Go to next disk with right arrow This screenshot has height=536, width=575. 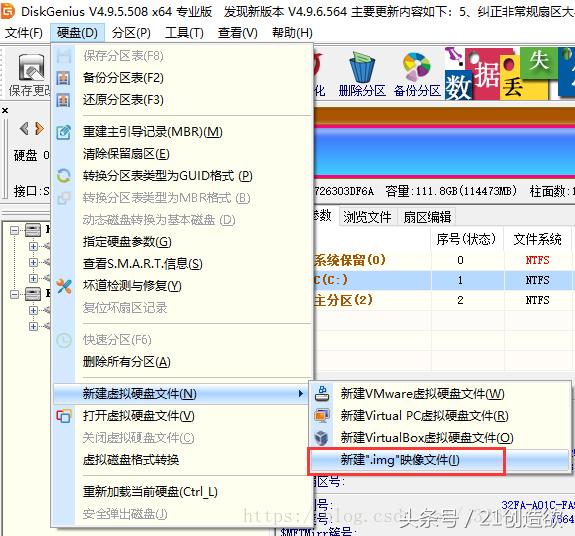click(x=39, y=128)
